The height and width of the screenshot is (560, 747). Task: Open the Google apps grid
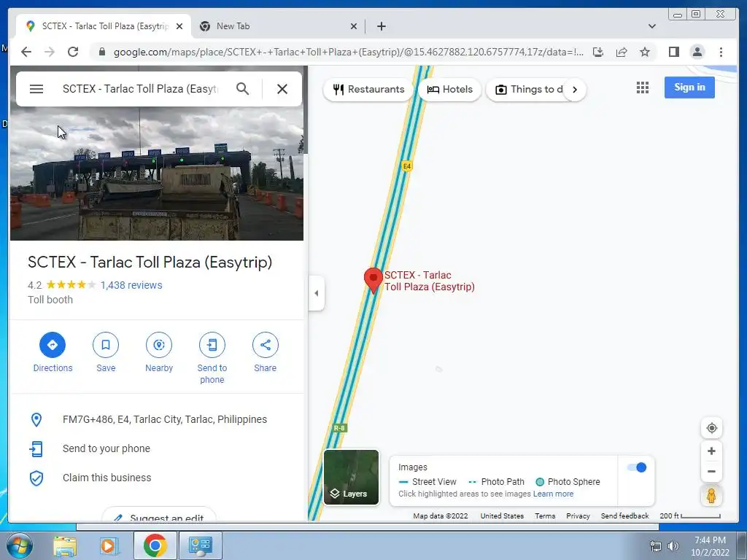[642, 87]
